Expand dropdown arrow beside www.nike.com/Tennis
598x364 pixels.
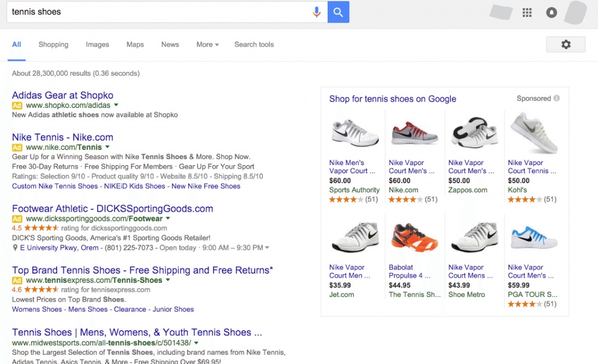click(x=107, y=148)
